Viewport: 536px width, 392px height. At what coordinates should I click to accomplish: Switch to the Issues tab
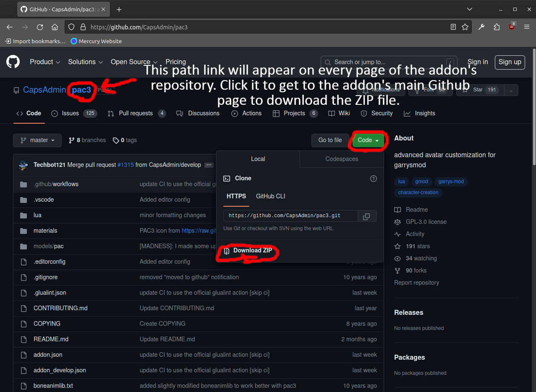click(74, 113)
